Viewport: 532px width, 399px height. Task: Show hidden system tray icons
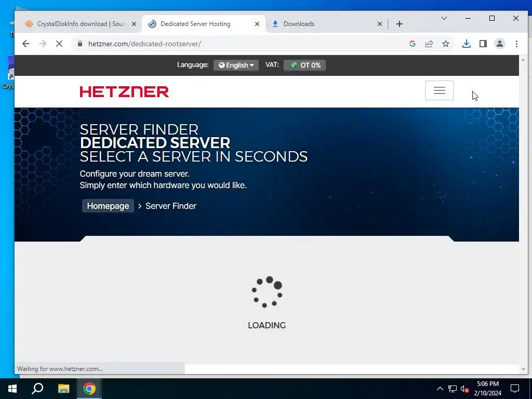[x=440, y=389]
